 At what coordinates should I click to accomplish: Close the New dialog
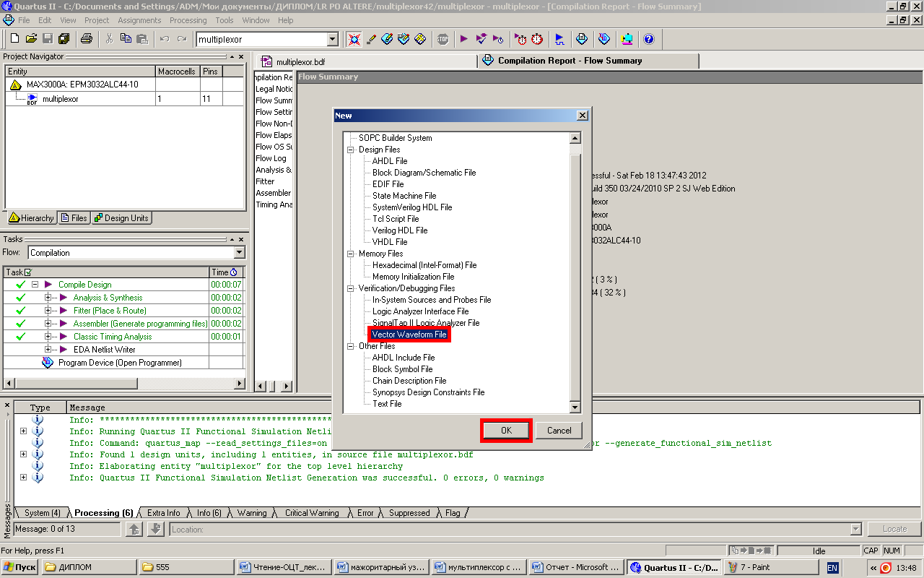point(583,116)
